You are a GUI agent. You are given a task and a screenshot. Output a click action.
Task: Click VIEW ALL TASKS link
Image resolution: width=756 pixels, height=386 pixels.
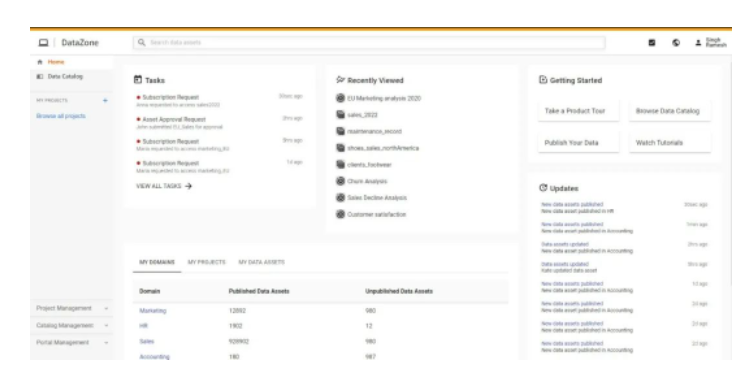[159, 186]
